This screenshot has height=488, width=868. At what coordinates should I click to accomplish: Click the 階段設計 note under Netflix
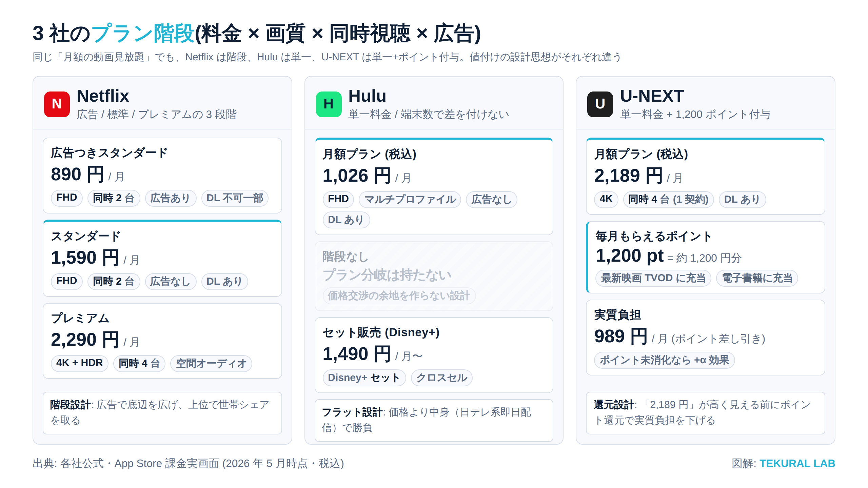(x=162, y=413)
